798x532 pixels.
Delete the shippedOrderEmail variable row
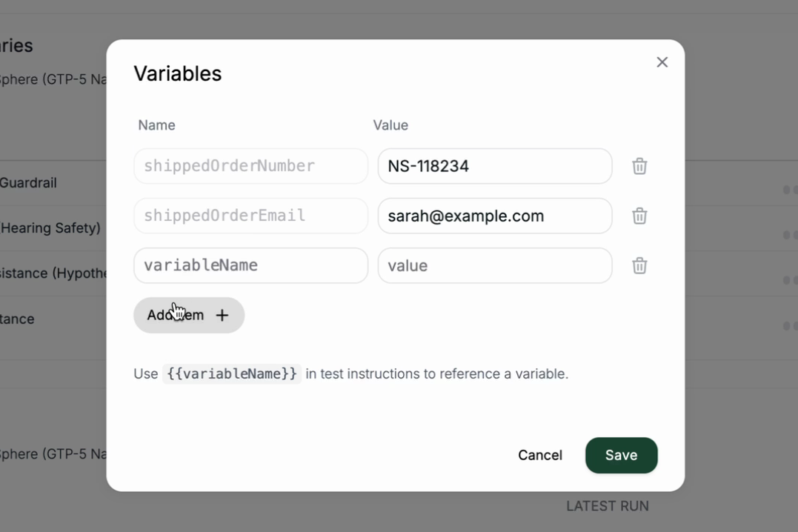point(639,216)
